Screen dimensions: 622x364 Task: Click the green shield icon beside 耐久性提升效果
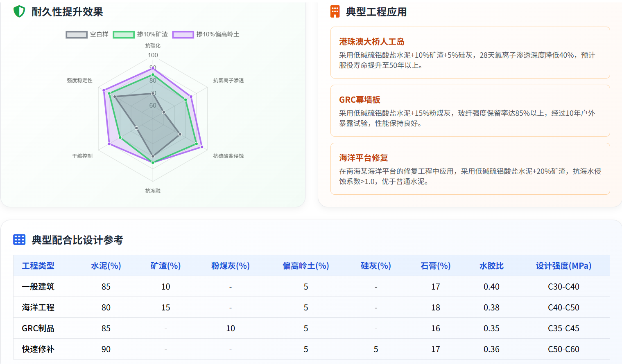pos(19,11)
